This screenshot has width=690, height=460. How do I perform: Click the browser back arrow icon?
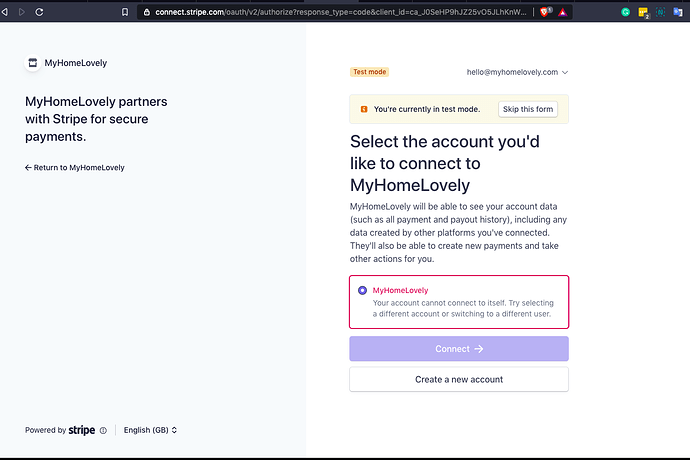pyautogui.click(x=4, y=12)
